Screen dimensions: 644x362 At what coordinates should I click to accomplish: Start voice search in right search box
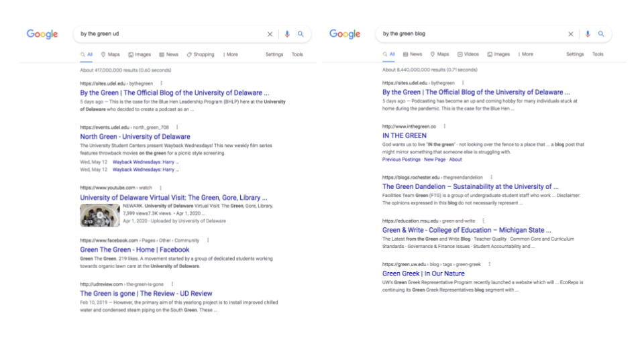tap(588, 34)
